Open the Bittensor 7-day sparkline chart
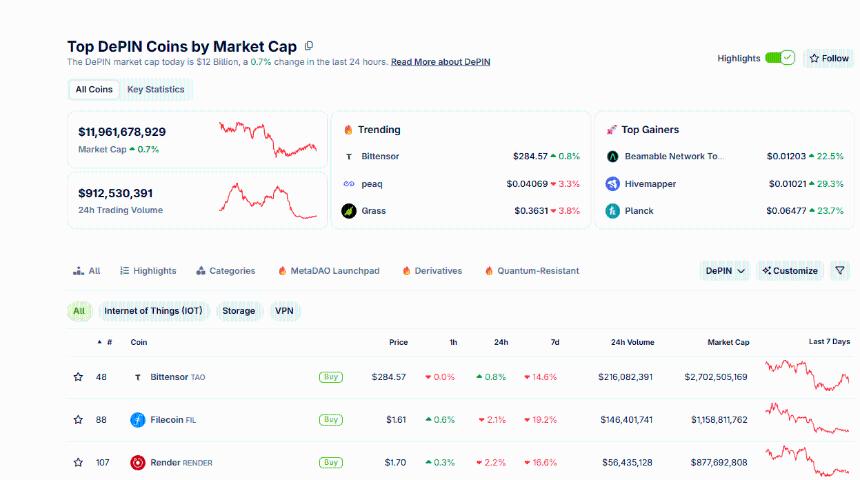Viewport: 860px width, 480px height. [806, 377]
